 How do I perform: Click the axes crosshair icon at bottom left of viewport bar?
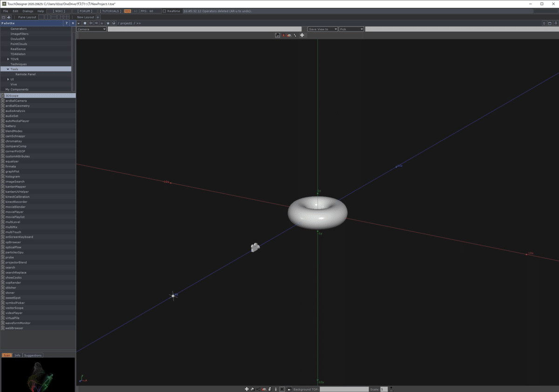coord(84,378)
